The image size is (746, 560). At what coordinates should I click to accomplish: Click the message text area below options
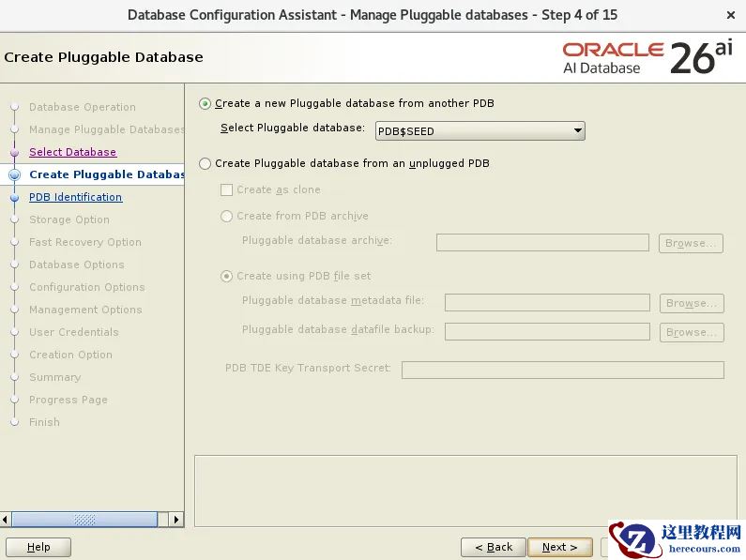coord(465,491)
